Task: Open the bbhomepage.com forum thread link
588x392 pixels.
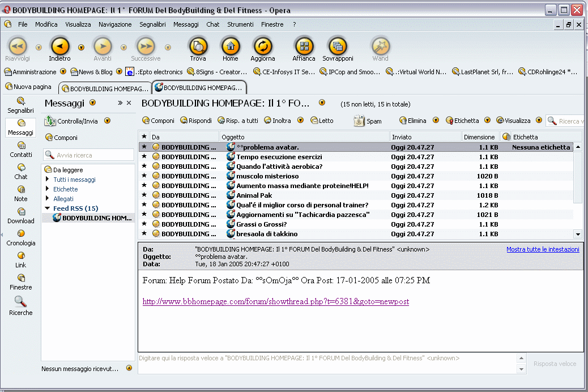Action: 275,301
